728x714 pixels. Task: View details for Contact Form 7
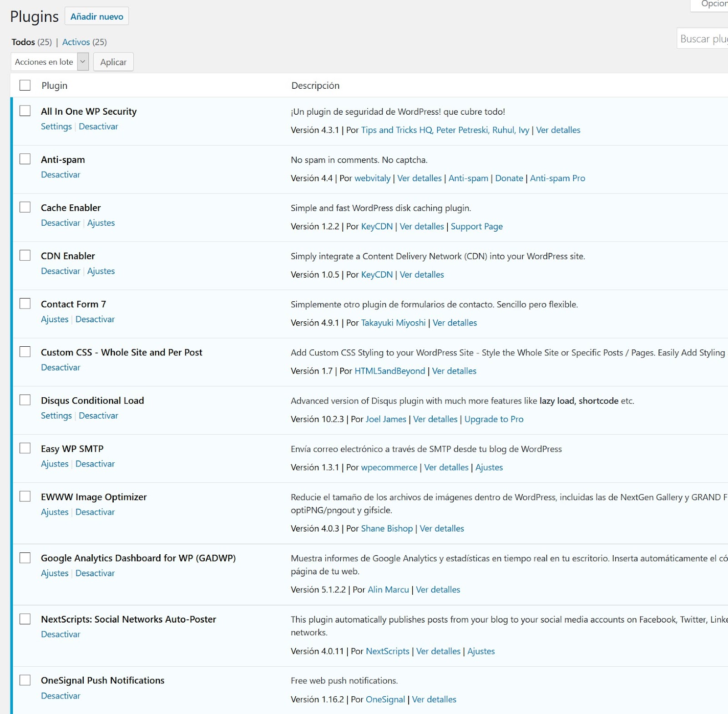tap(455, 323)
